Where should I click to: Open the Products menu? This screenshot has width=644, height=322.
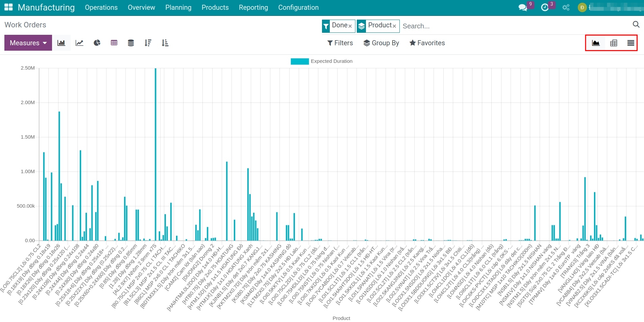tap(215, 7)
